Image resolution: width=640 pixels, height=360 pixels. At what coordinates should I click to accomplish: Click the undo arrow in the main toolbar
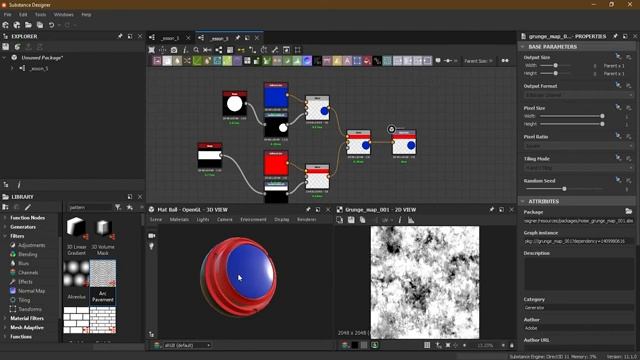click(51, 25)
